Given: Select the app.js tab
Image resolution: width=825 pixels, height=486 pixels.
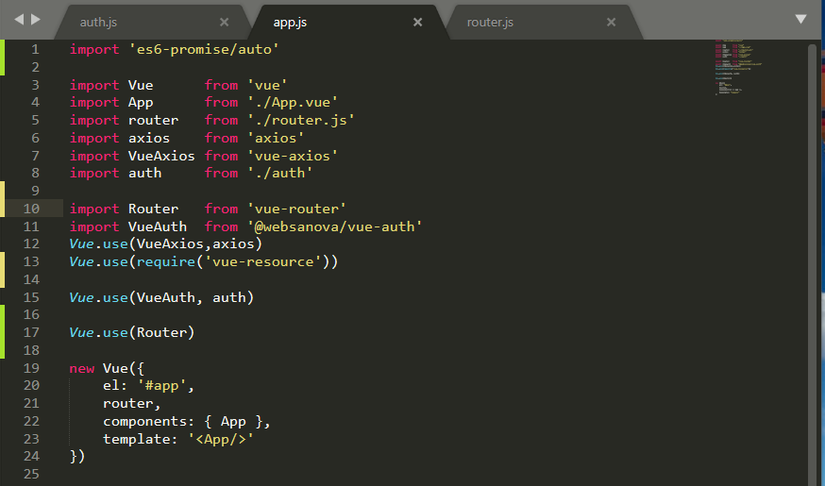Looking at the screenshot, I should pos(290,22).
